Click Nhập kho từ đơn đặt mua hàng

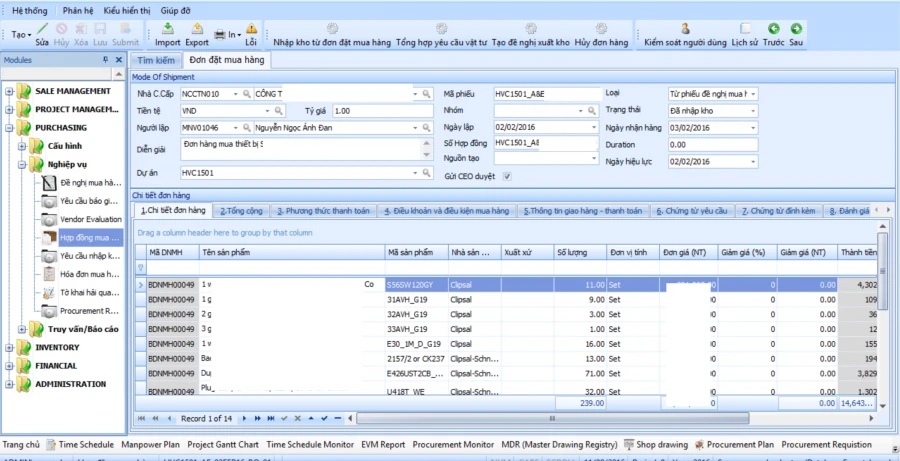tap(332, 35)
